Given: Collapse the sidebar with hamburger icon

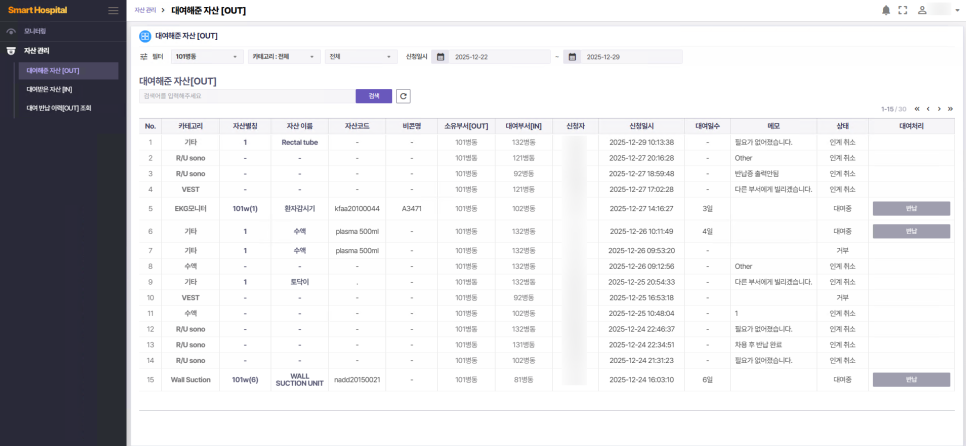Looking at the screenshot, I should click(113, 10).
